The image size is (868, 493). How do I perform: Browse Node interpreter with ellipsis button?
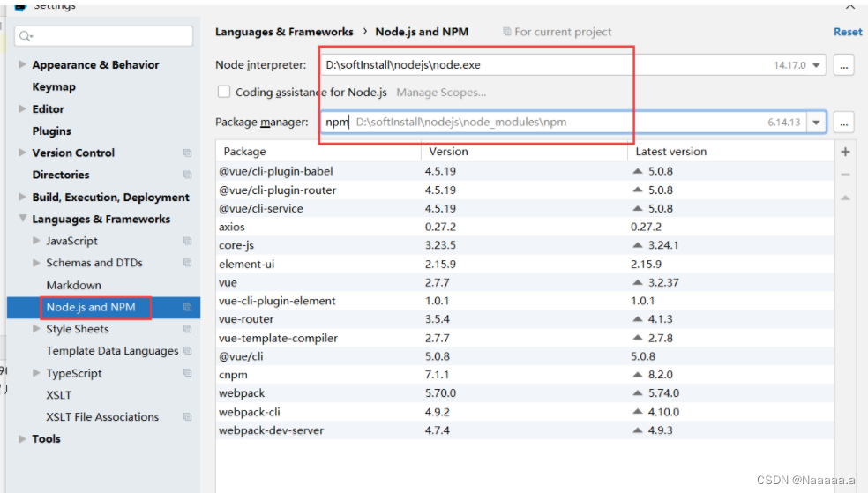click(x=843, y=65)
